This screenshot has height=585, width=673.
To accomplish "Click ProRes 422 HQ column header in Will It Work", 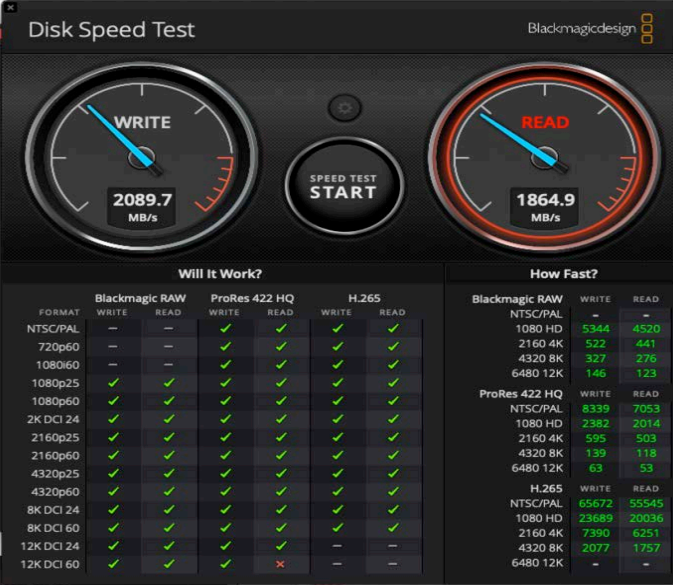I will tap(252, 298).
